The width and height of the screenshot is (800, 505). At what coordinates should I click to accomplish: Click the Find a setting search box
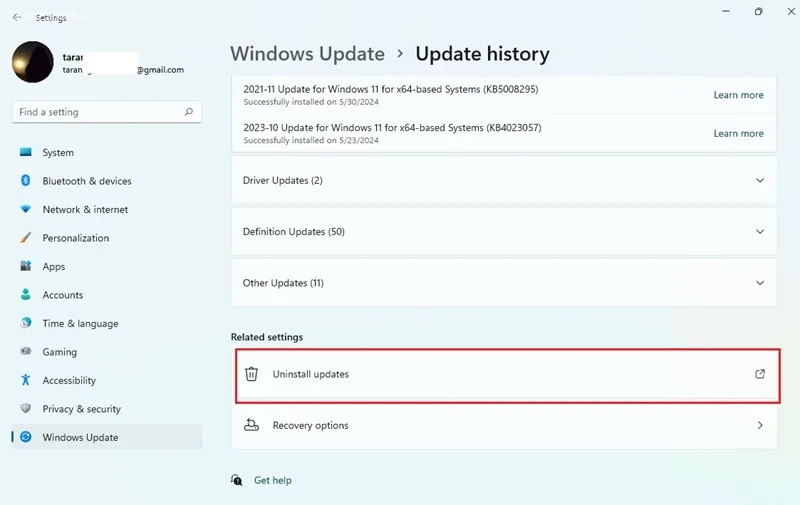coord(106,112)
